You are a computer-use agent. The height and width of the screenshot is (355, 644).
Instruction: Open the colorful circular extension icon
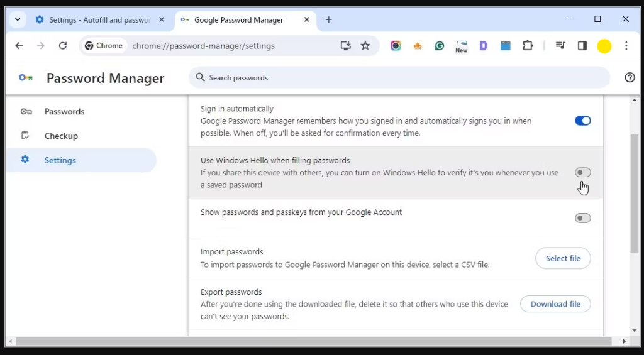[x=396, y=46]
